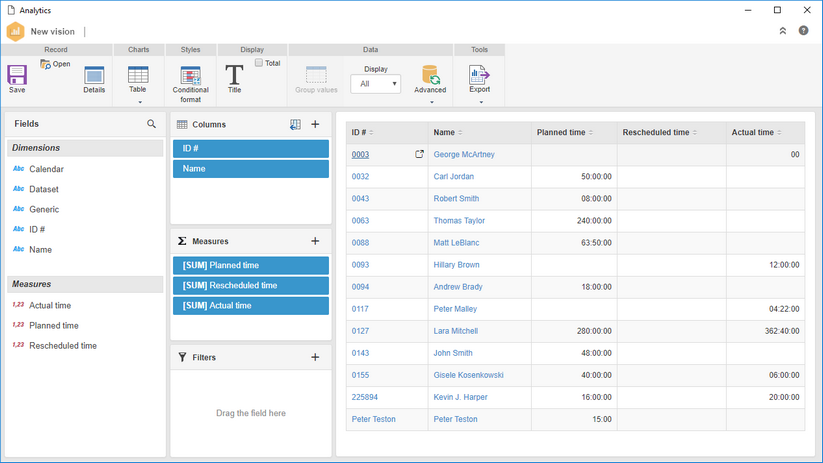This screenshot has width=823, height=463.
Task: Click the Title display icon
Action: coord(234,75)
